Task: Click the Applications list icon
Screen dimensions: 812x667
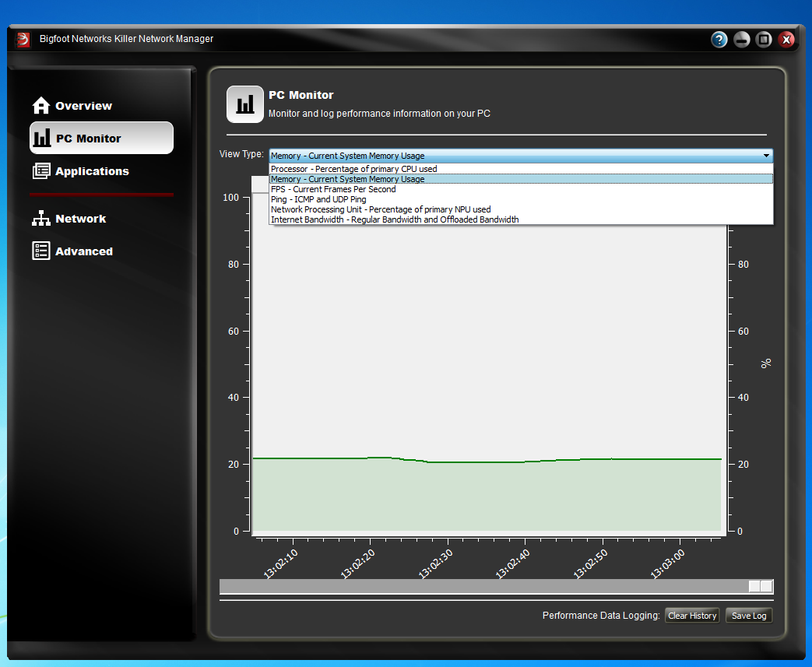Action: click(x=41, y=171)
